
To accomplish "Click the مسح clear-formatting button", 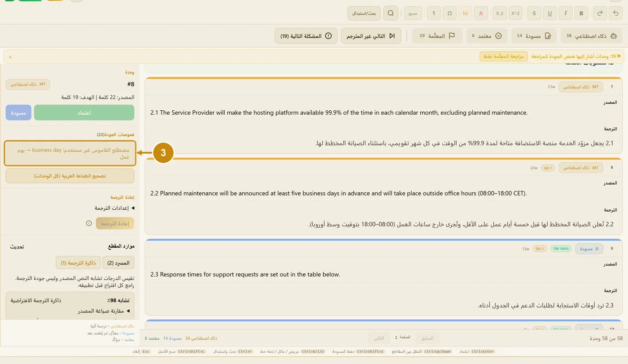I will tap(413, 13).
